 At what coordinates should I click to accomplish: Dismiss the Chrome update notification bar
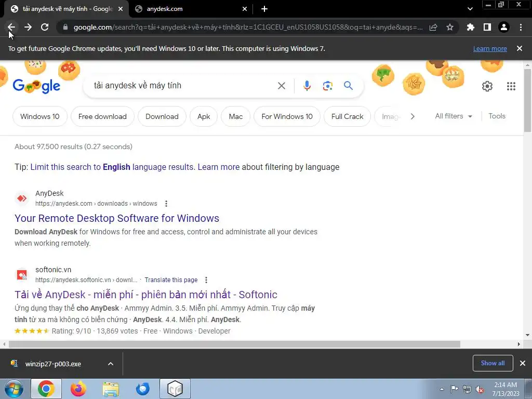pos(520,48)
